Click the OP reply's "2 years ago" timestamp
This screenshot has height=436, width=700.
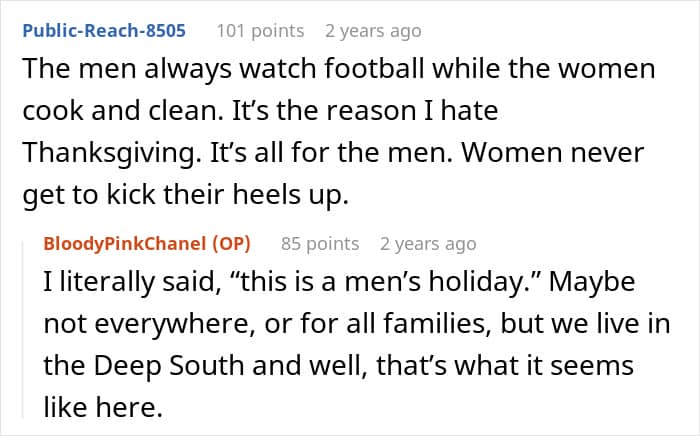point(428,243)
